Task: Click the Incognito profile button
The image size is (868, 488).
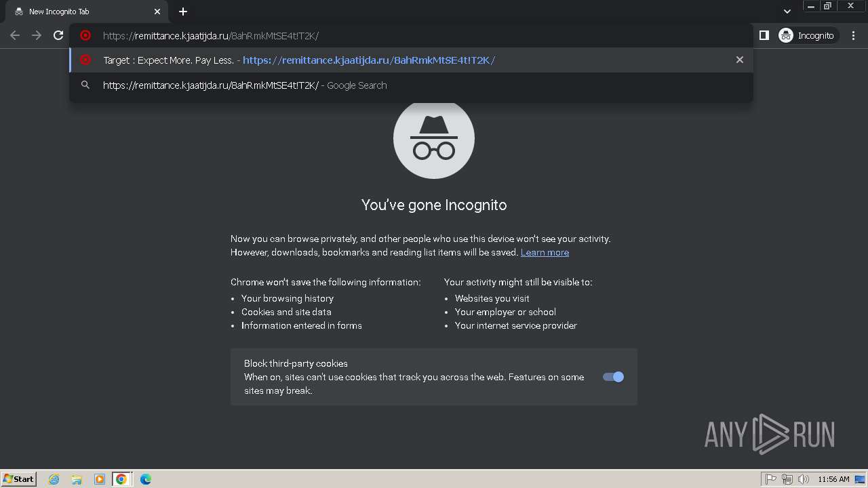Action: click(807, 35)
